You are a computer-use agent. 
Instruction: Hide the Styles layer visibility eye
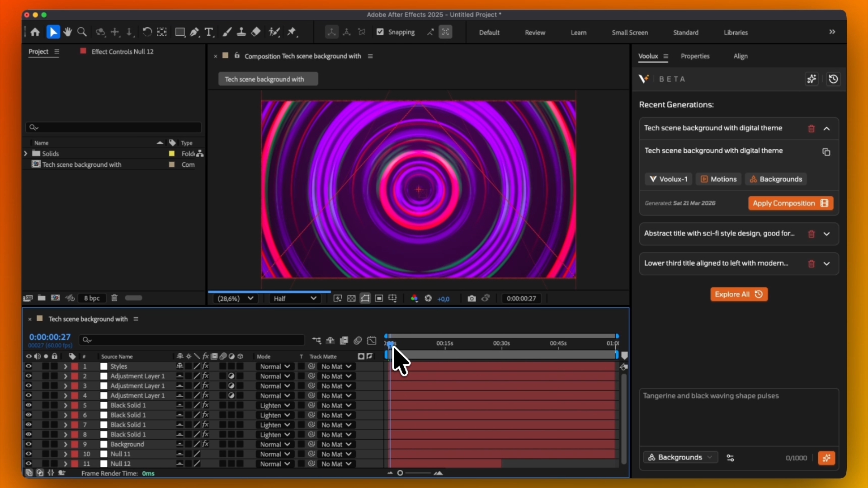[28, 366]
